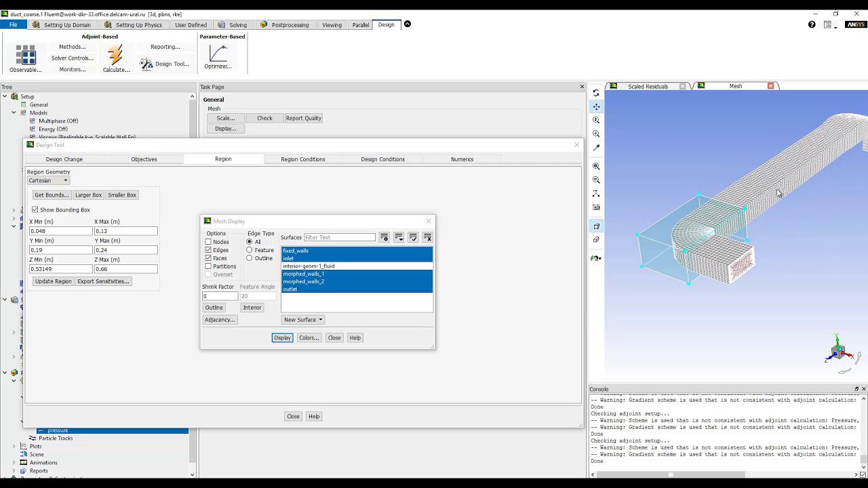Click the Surfaces Filter Text field
868x488 pixels.
click(x=340, y=237)
